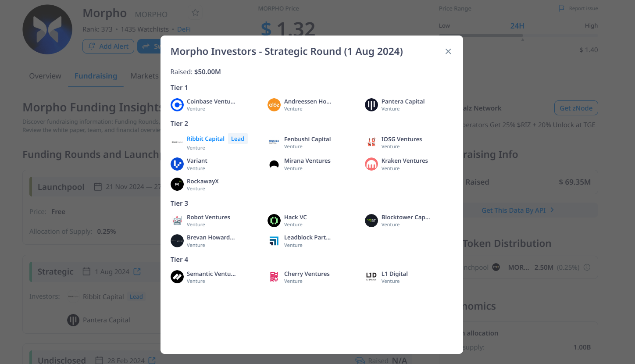Select L1 Digital investor name
Image resolution: width=635 pixels, height=364 pixels.
[395, 274]
